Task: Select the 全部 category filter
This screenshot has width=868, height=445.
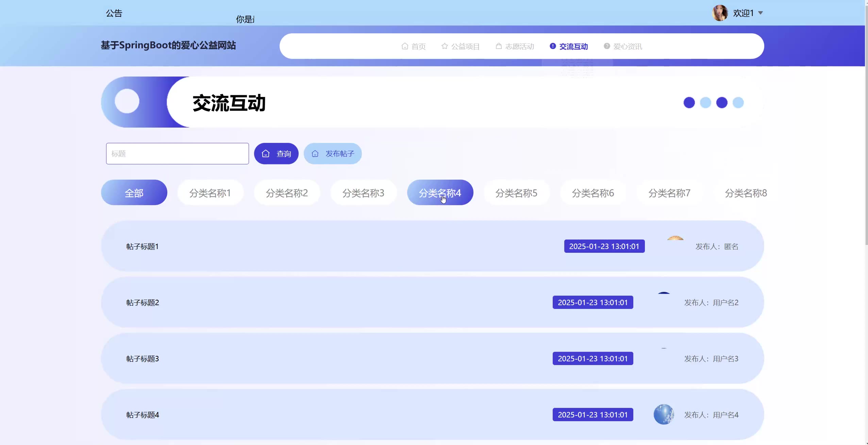Action: pyautogui.click(x=134, y=193)
